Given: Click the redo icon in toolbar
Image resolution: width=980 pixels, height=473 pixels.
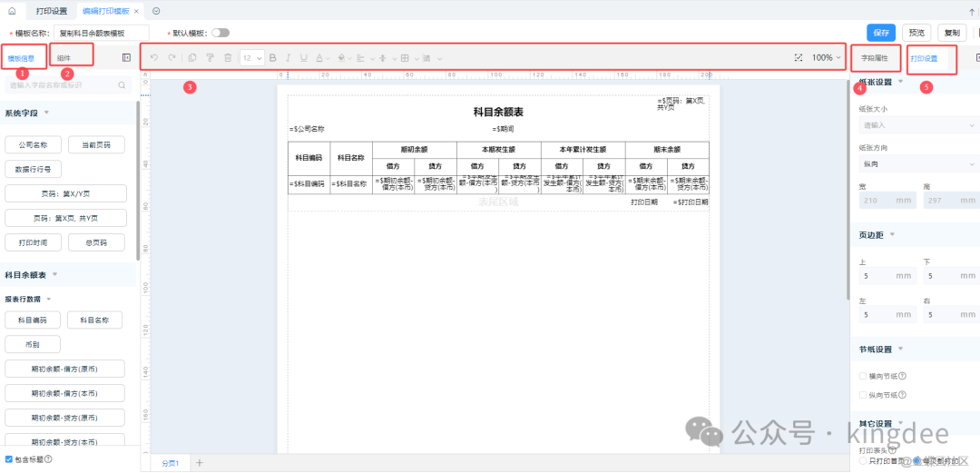Looking at the screenshot, I should pos(171,58).
